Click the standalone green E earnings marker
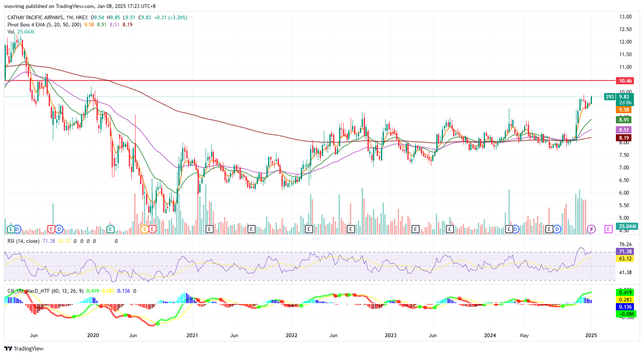 (110, 229)
